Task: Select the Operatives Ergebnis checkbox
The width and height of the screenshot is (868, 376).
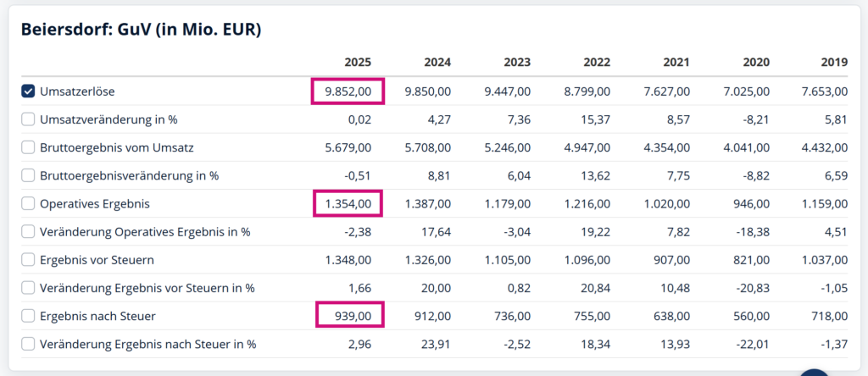Action: pos(28,203)
